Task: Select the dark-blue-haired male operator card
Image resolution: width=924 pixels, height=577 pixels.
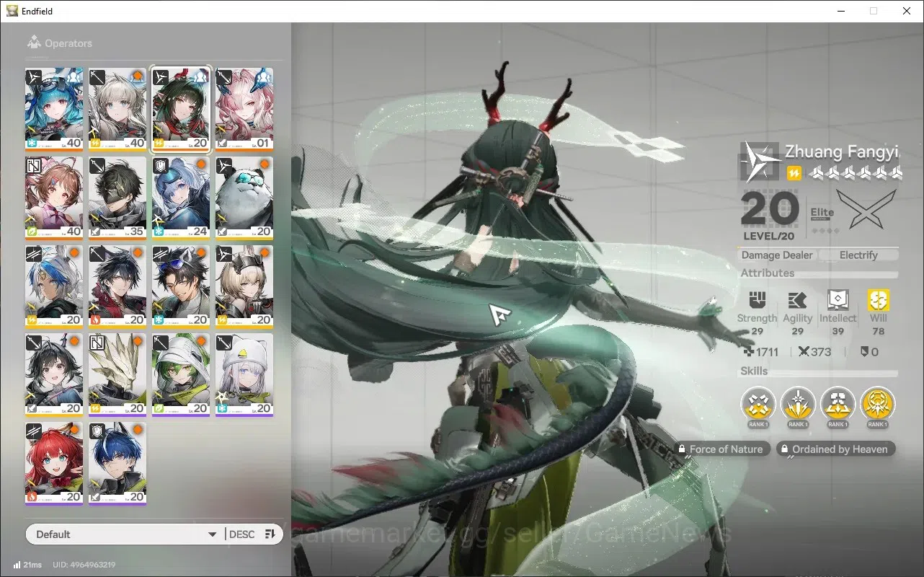Action: click(x=117, y=464)
